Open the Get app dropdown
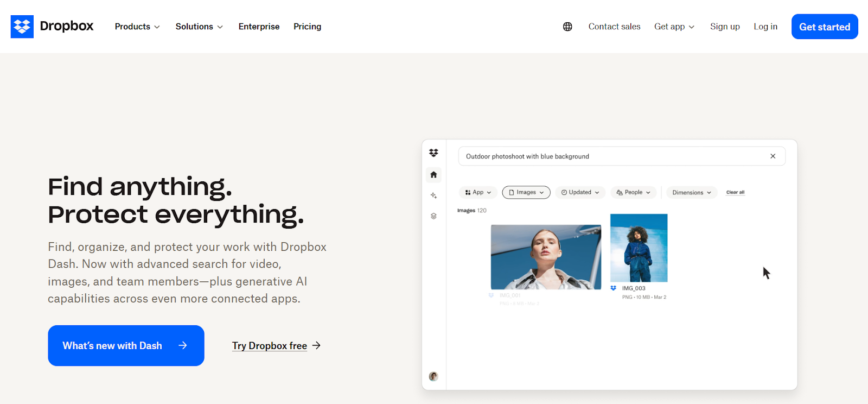Image resolution: width=868 pixels, height=404 pixels. pyautogui.click(x=674, y=27)
